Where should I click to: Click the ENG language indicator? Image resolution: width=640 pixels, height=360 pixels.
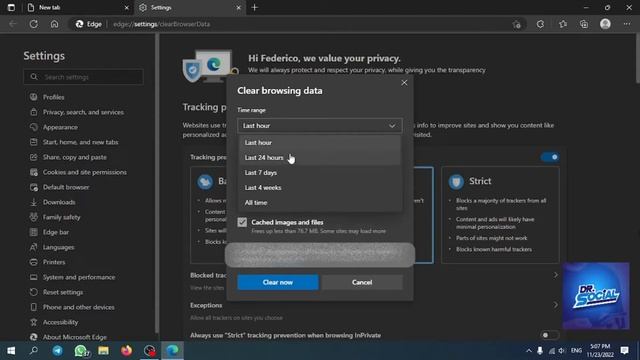click(x=576, y=351)
